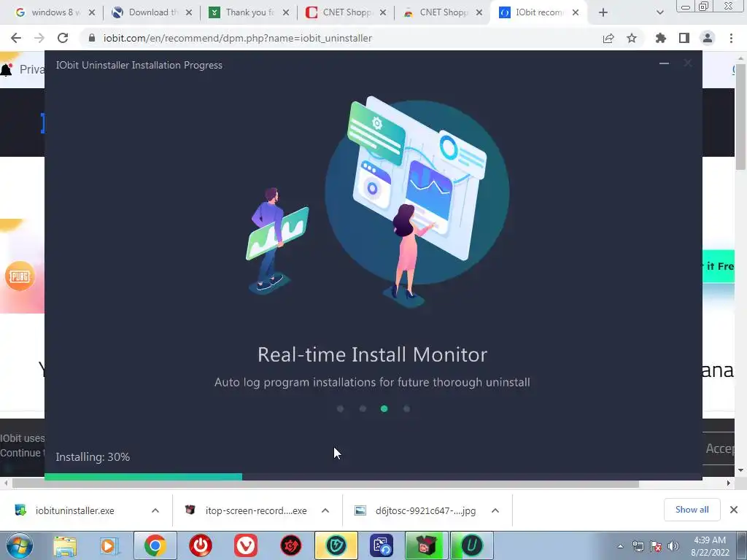Expand options for the jpg download
The width and height of the screenshot is (747, 560).
[495, 510]
